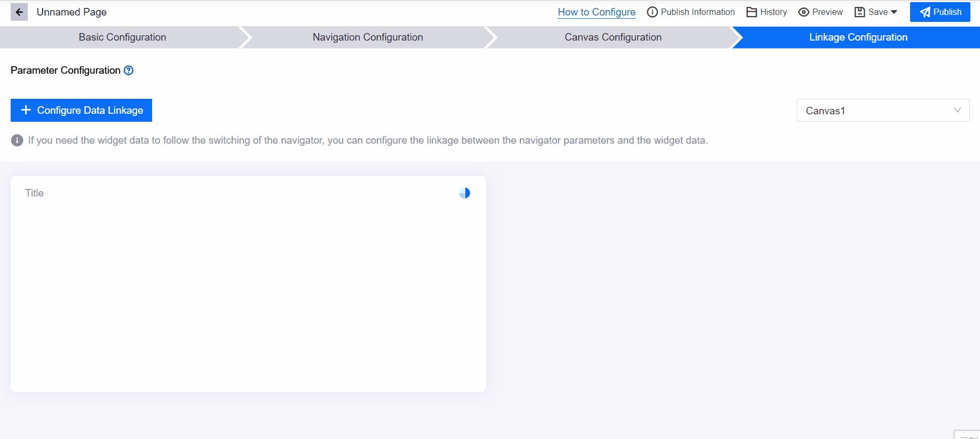Hit the blue Publish button
This screenshot has height=439, width=980.
(940, 12)
